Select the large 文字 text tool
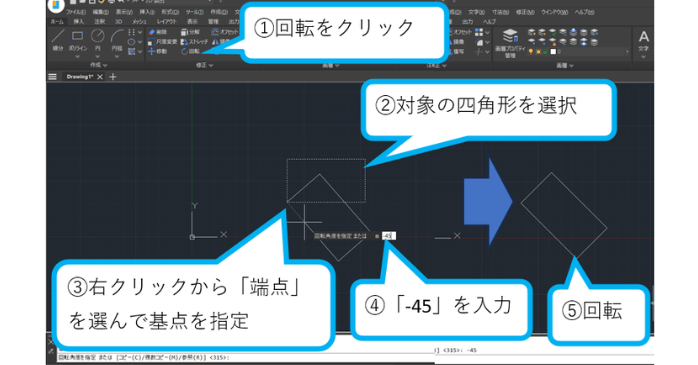 644,40
